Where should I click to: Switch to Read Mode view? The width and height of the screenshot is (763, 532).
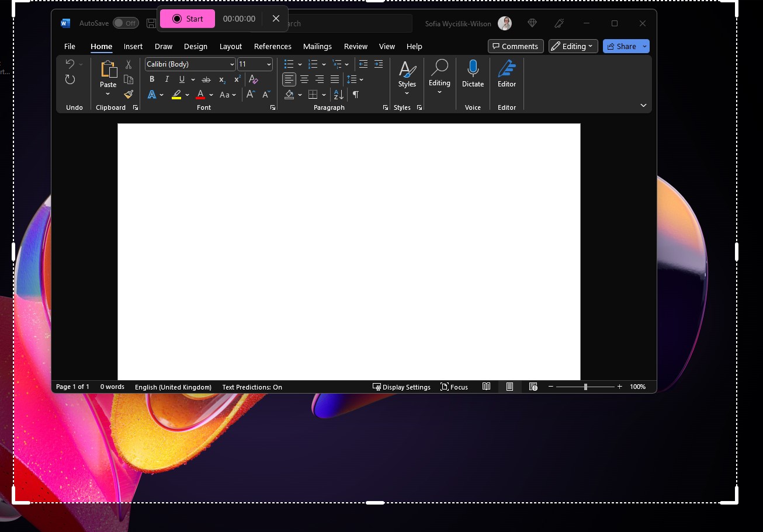(486, 387)
